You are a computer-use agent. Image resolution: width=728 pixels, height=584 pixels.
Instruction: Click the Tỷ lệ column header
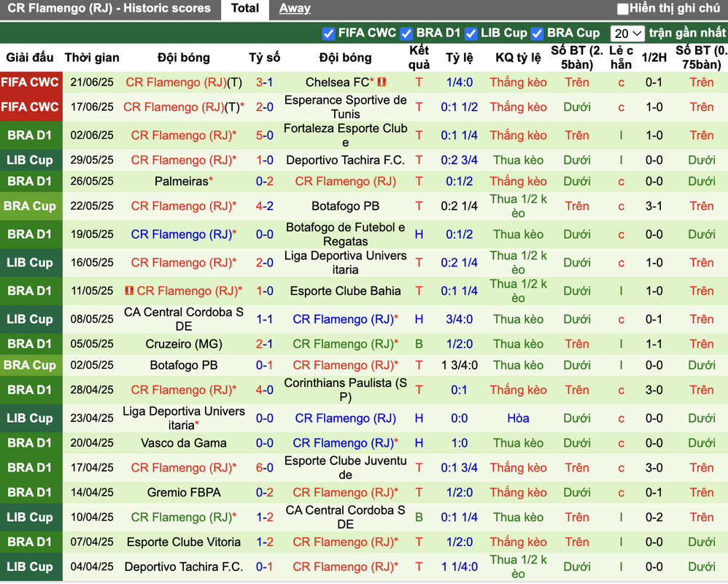[x=459, y=58]
